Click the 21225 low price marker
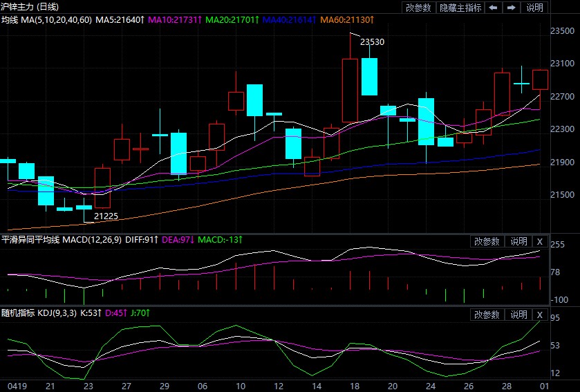This screenshot has width=580, height=392. (106, 216)
